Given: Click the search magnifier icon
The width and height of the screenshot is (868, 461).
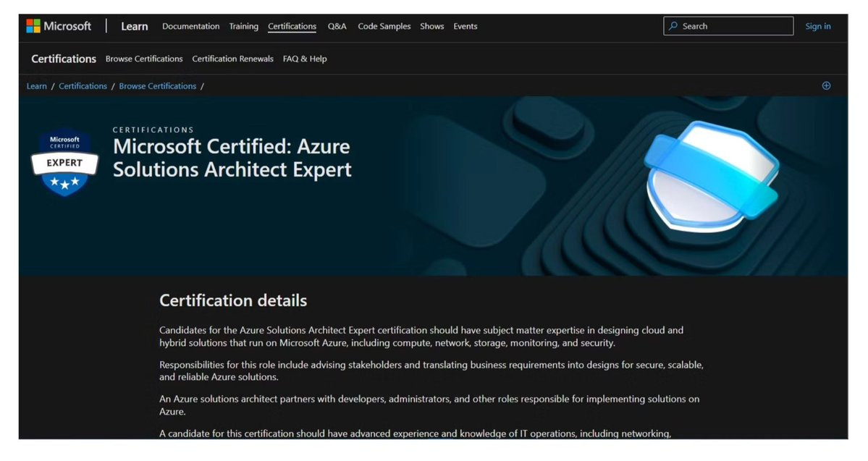Looking at the screenshot, I should [x=673, y=26].
